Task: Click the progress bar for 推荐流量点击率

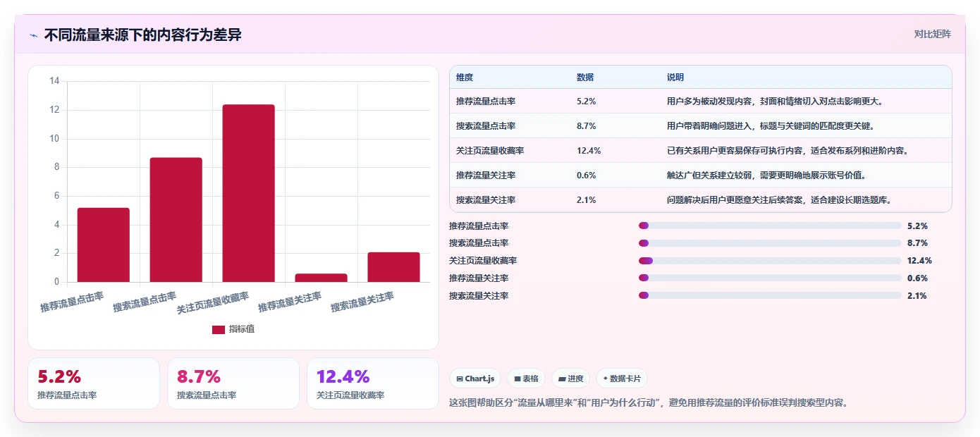Action: pos(770,226)
